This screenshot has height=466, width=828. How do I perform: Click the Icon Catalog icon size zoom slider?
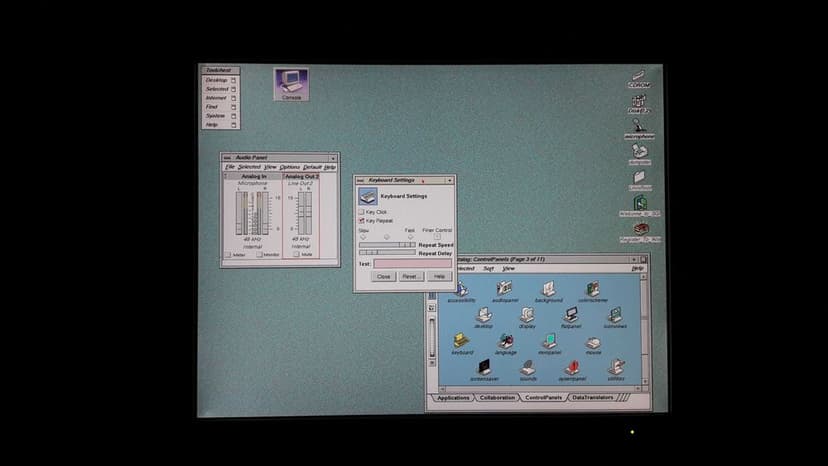click(432, 338)
